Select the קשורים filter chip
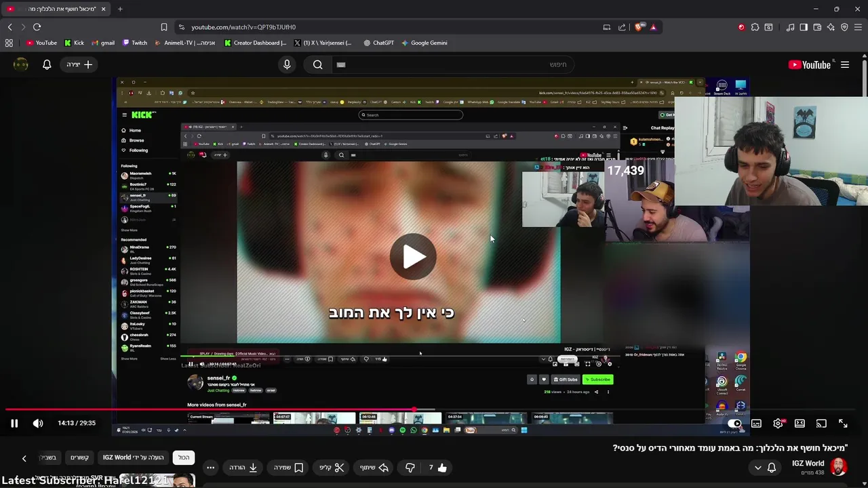Viewport: 868px width, 488px height. pos(79,457)
